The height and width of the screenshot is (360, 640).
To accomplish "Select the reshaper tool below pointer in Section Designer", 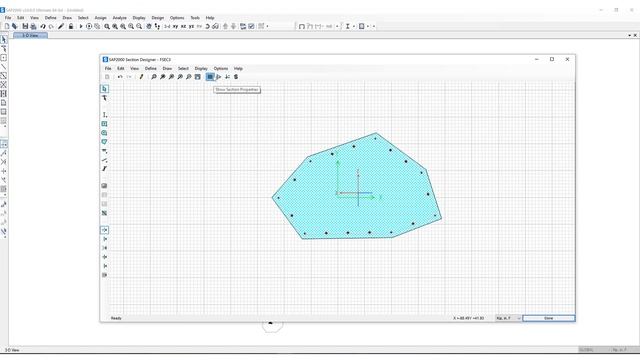I will pos(104,98).
